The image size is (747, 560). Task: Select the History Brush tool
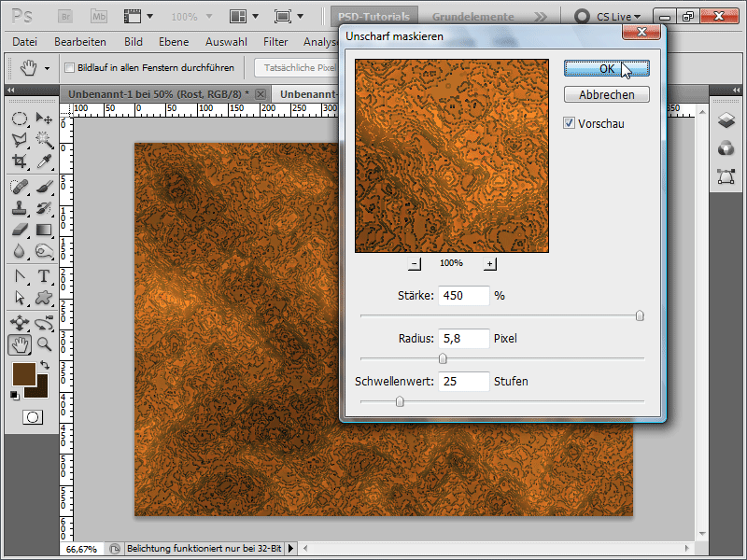(x=44, y=208)
